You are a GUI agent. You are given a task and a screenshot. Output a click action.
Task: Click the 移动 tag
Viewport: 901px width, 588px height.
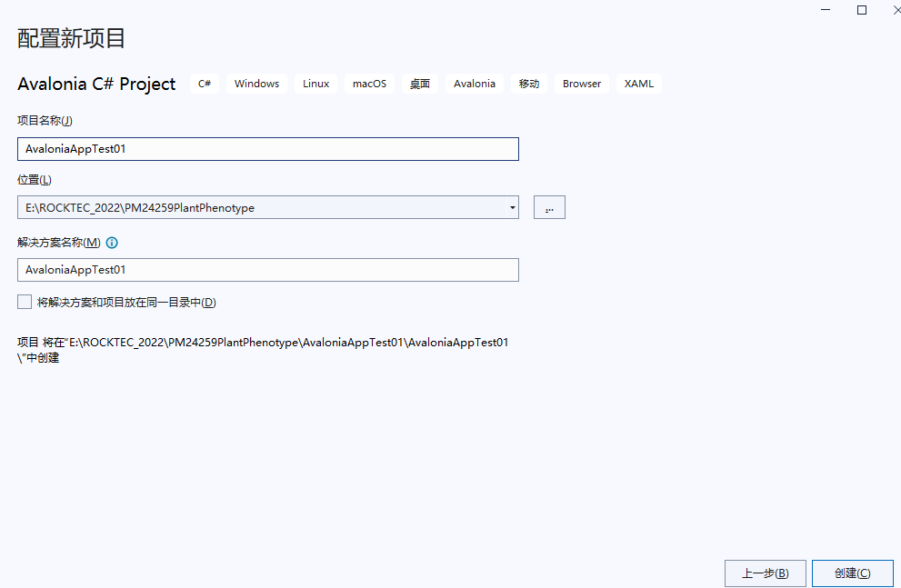point(529,84)
